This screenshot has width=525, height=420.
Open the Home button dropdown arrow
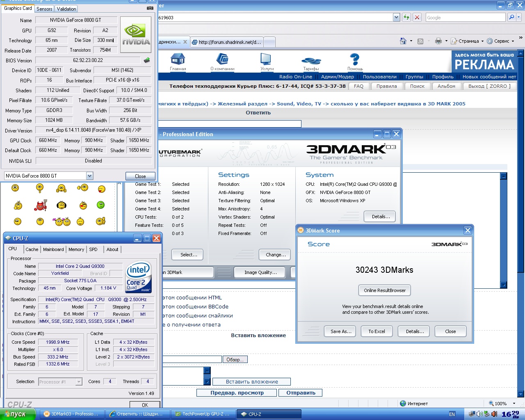point(411,41)
